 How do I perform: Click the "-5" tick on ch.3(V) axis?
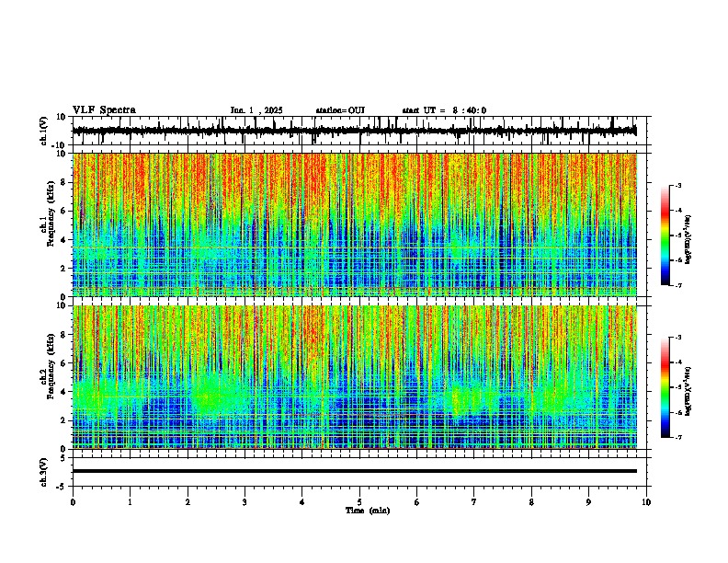coord(63,487)
